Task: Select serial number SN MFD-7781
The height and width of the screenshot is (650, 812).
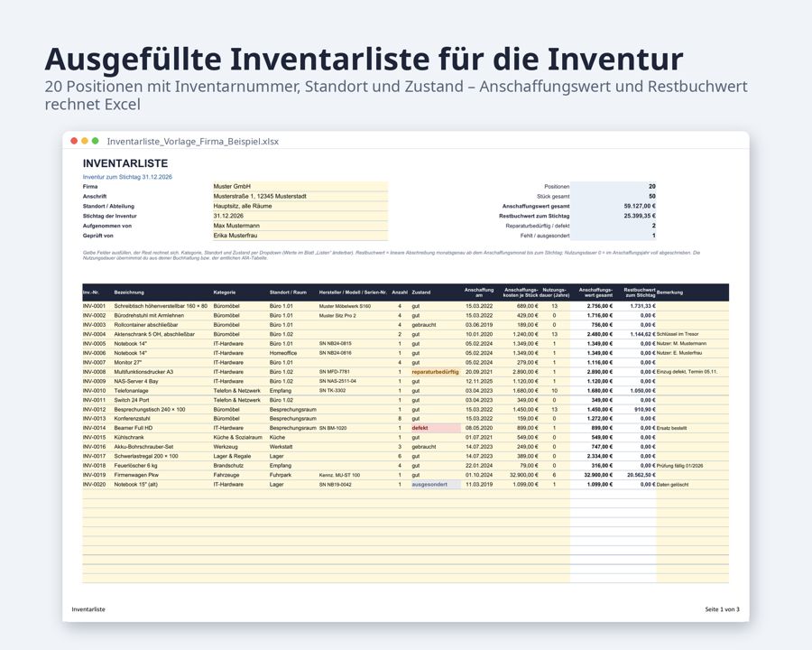Action: click(335, 372)
